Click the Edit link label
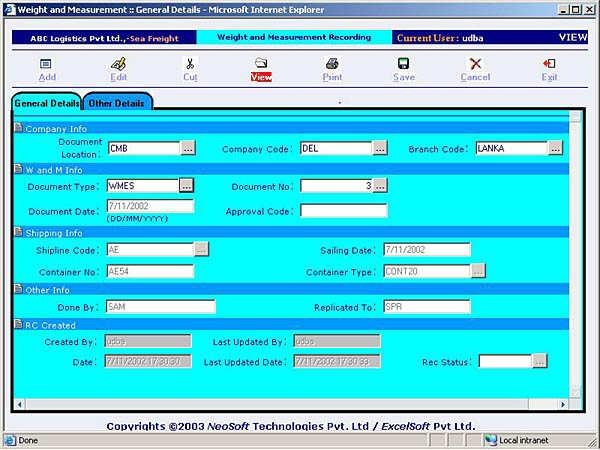The image size is (600, 450). 118,77
